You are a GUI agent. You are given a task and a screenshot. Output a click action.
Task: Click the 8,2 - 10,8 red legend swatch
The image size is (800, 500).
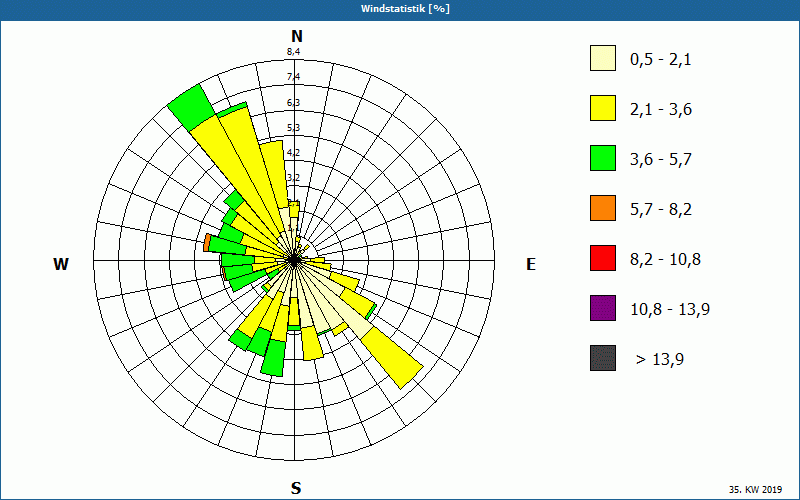pyautogui.click(x=603, y=258)
